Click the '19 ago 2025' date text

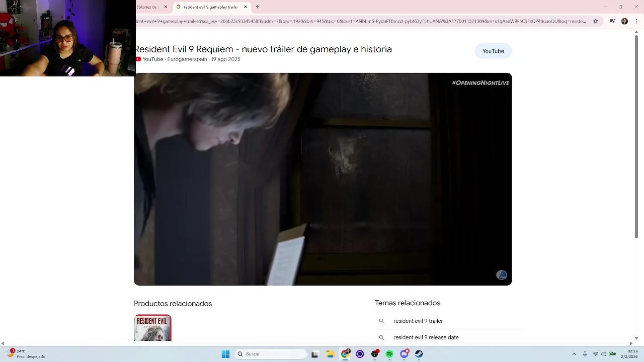pos(225,59)
